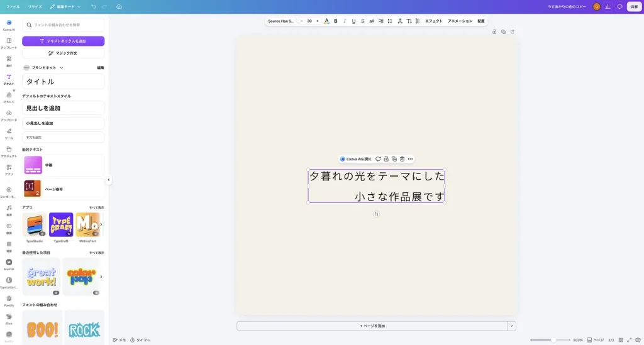Image resolution: width=644 pixels, height=345 pixels.
Task: Open the ツール drawing panel
Action: (9, 133)
